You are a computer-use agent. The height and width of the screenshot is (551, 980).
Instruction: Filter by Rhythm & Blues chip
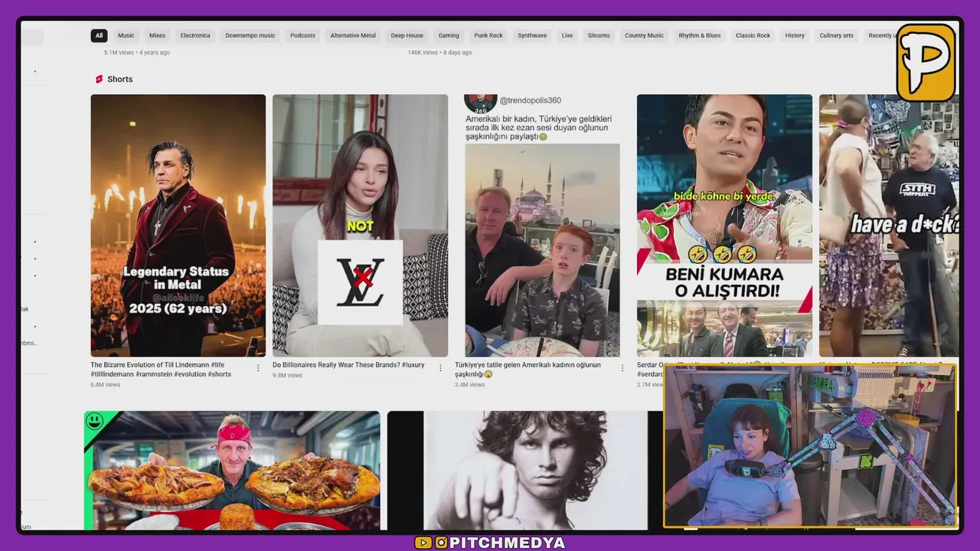pos(700,35)
